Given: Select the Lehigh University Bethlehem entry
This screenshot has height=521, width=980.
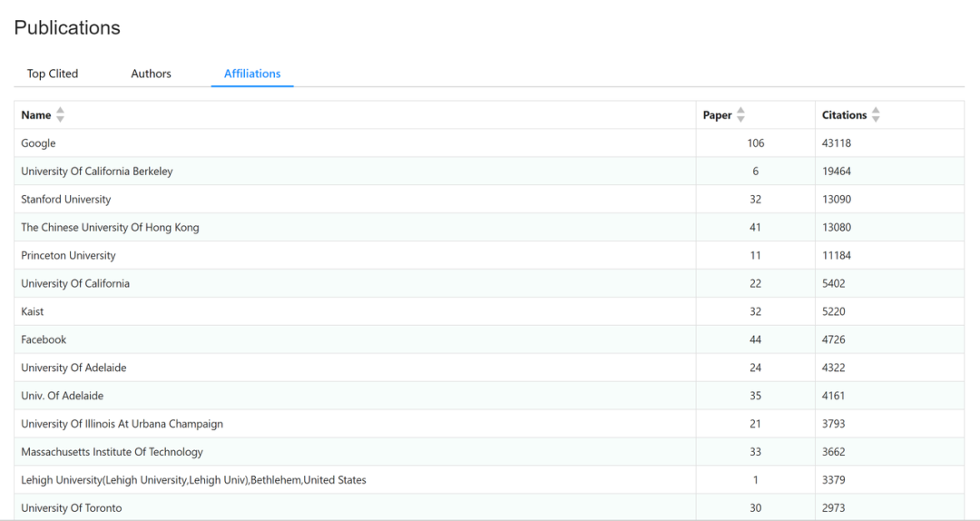Looking at the screenshot, I should [x=194, y=480].
